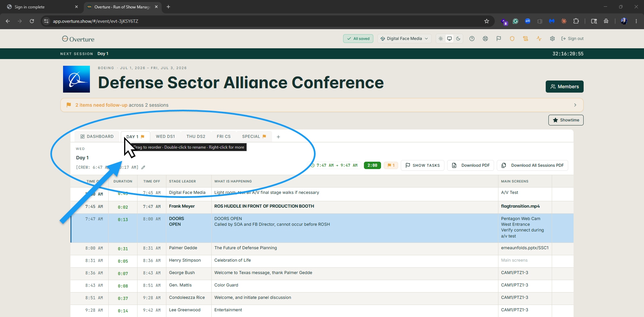Click the orange follow-up flag badge showing 1
The height and width of the screenshot is (317, 644).
tap(391, 165)
